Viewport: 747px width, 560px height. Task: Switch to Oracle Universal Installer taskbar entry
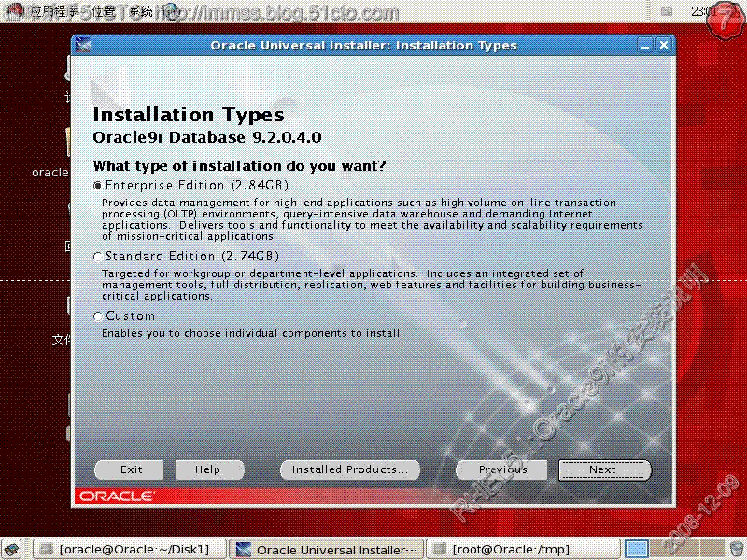326,549
